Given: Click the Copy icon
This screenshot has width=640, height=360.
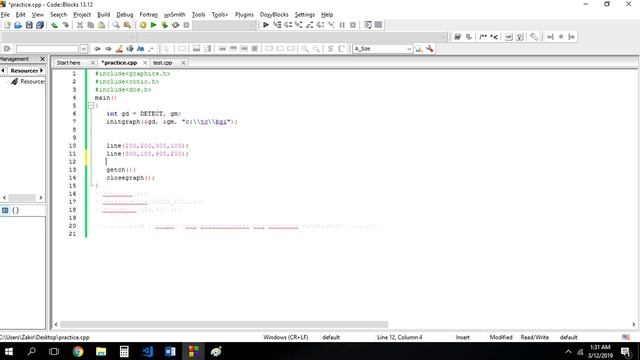Looking at the screenshot, I should tap(91, 25).
